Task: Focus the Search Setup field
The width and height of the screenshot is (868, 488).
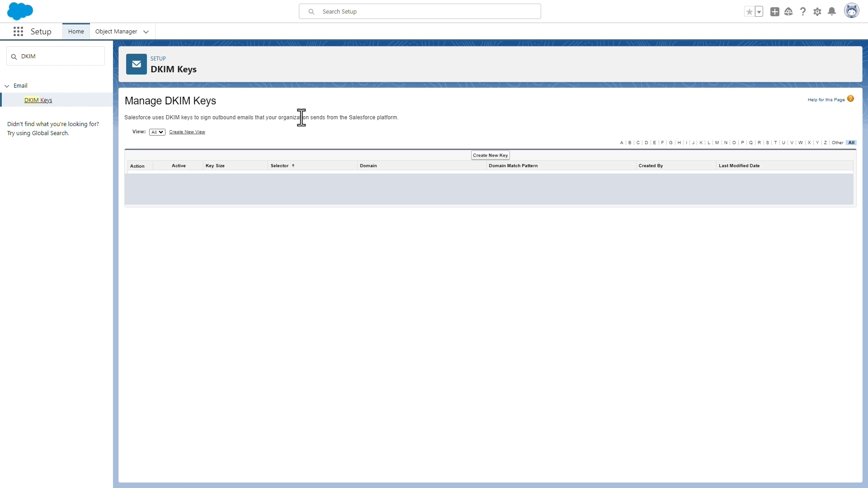Action: pos(420,12)
